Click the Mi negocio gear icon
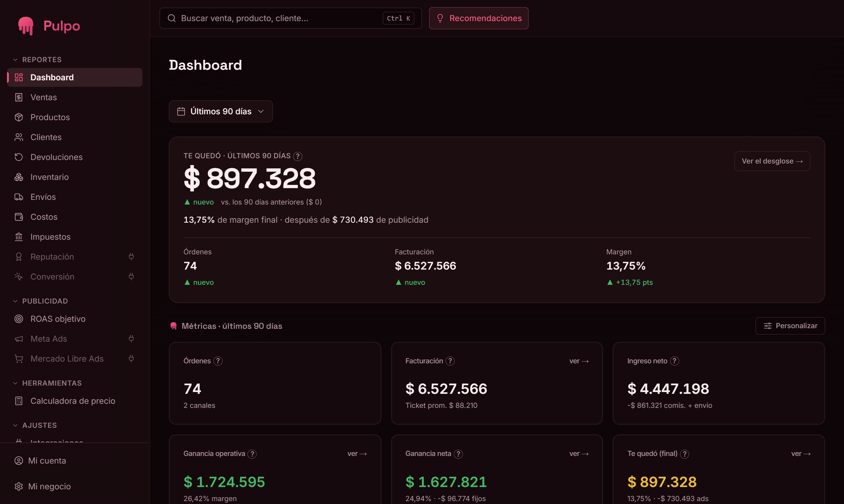 [19, 486]
